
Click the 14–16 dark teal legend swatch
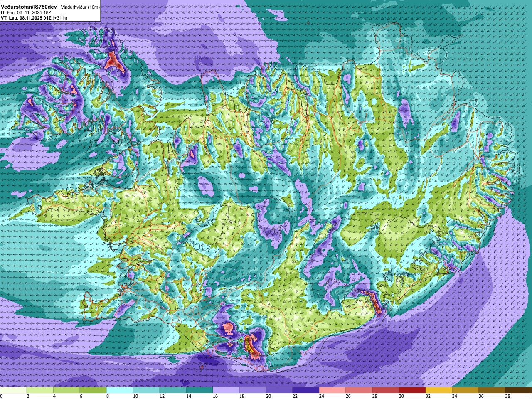[x=199, y=390]
